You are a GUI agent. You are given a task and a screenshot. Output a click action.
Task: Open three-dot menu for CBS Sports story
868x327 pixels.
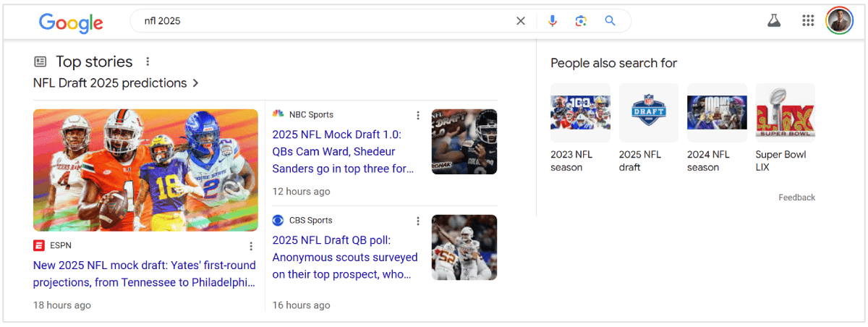pyautogui.click(x=417, y=221)
